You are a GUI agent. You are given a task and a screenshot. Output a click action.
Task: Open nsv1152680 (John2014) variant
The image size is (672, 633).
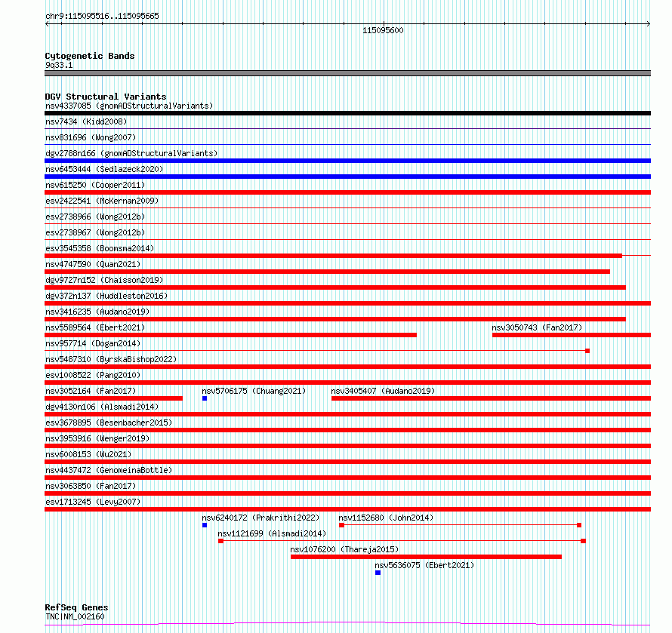point(386,518)
